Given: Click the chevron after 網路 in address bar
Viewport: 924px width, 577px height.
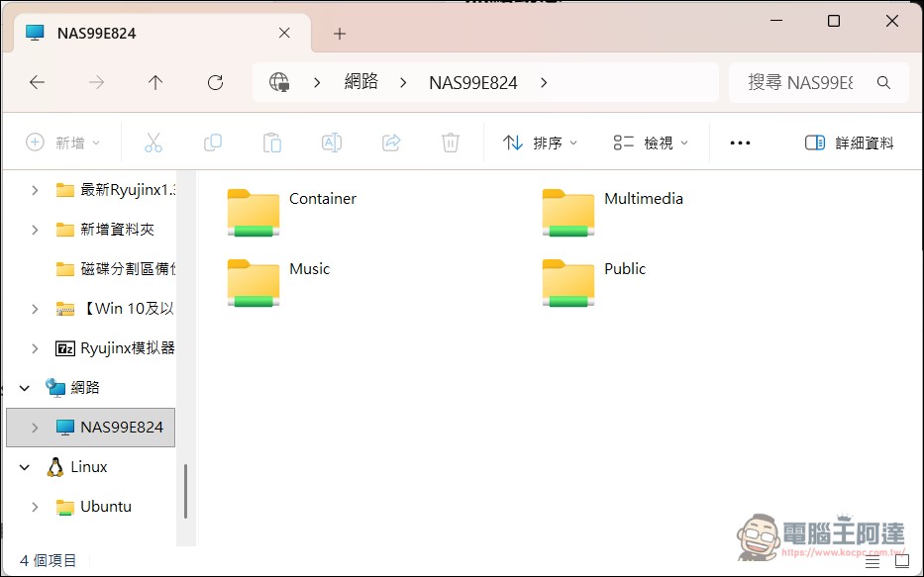Looking at the screenshot, I should (x=403, y=82).
